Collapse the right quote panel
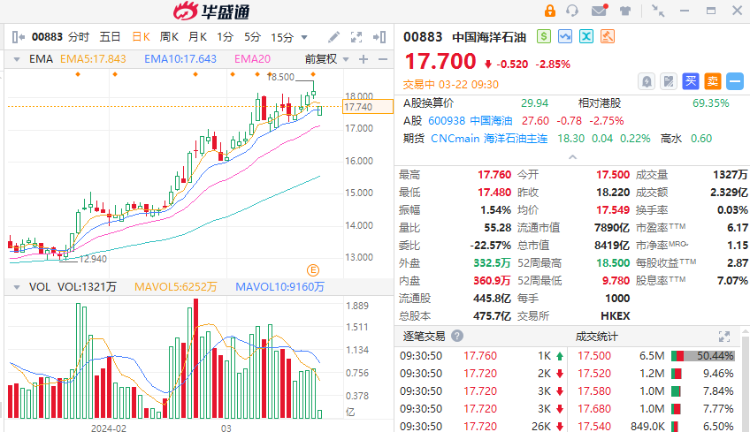The height and width of the screenshot is (432, 750). pyautogui.click(x=379, y=37)
